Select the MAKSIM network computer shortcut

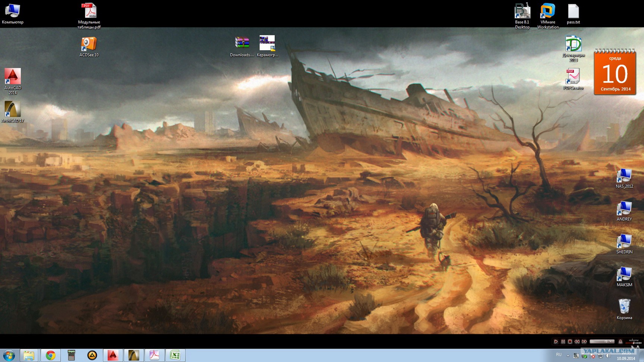coord(624,277)
